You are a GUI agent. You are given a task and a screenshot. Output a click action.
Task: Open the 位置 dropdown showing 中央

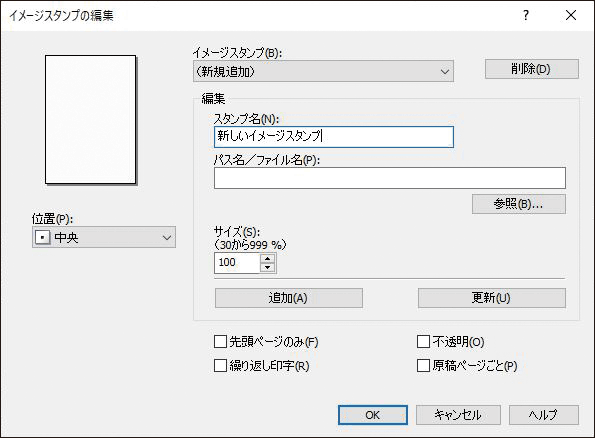(x=104, y=237)
